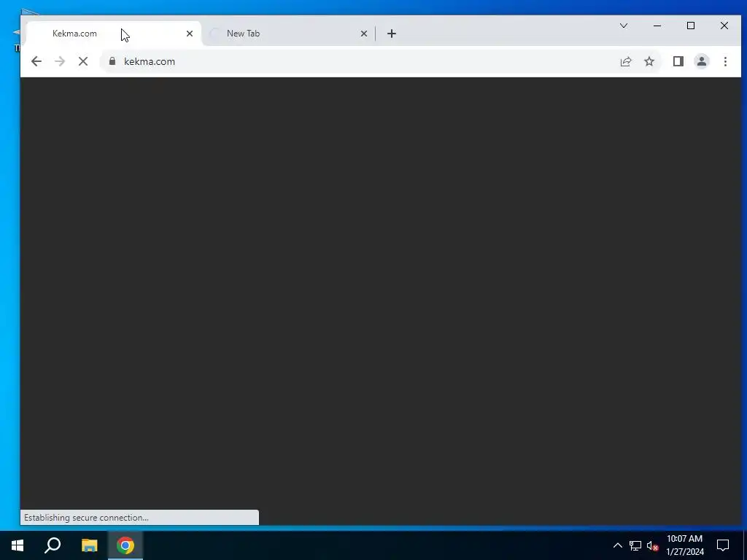The height and width of the screenshot is (560, 747).
Task: Open File Explorer from the taskbar
Action: (89, 545)
